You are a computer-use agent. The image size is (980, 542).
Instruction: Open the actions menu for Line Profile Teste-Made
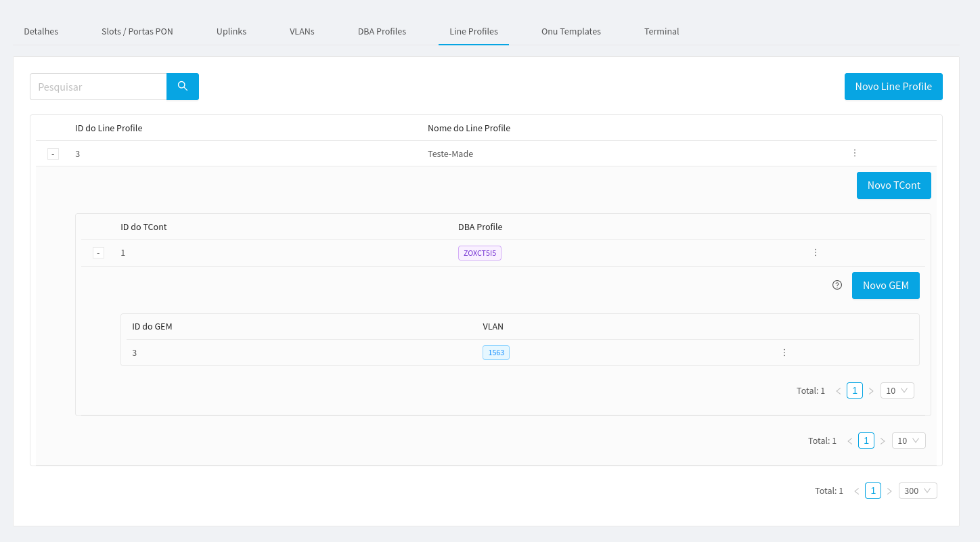[854, 153]
